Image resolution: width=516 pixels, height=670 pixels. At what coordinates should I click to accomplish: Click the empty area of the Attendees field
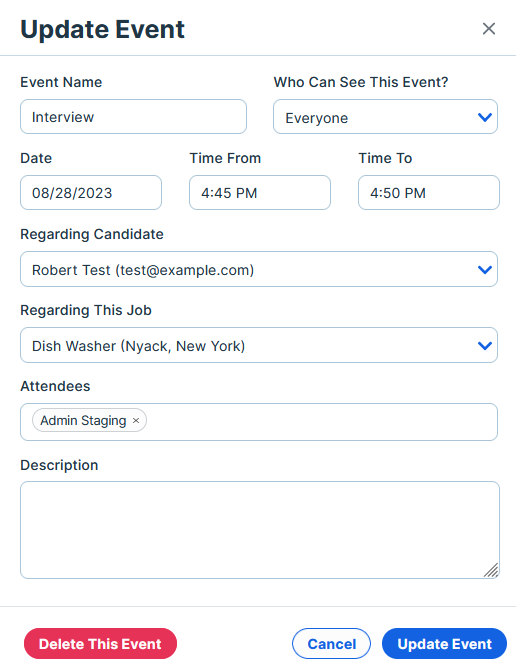coord(320,422)
